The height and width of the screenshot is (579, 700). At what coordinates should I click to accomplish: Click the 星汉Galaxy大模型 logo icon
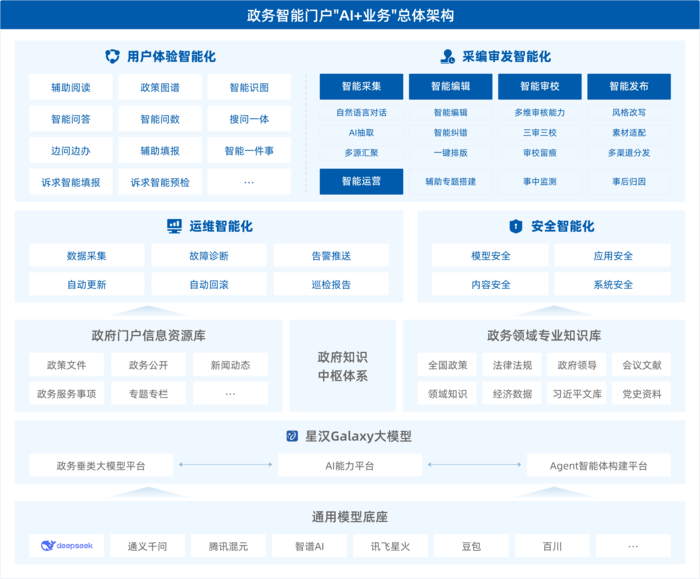(292, 436)
